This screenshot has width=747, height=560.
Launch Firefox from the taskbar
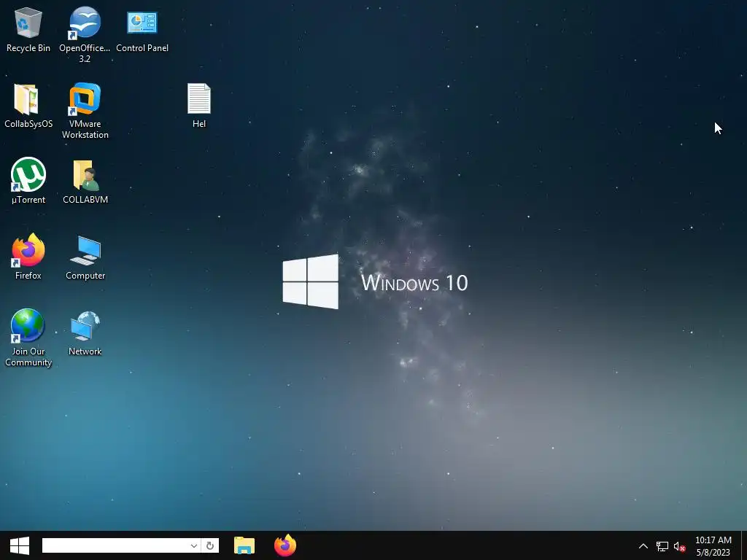click(285, 545)
